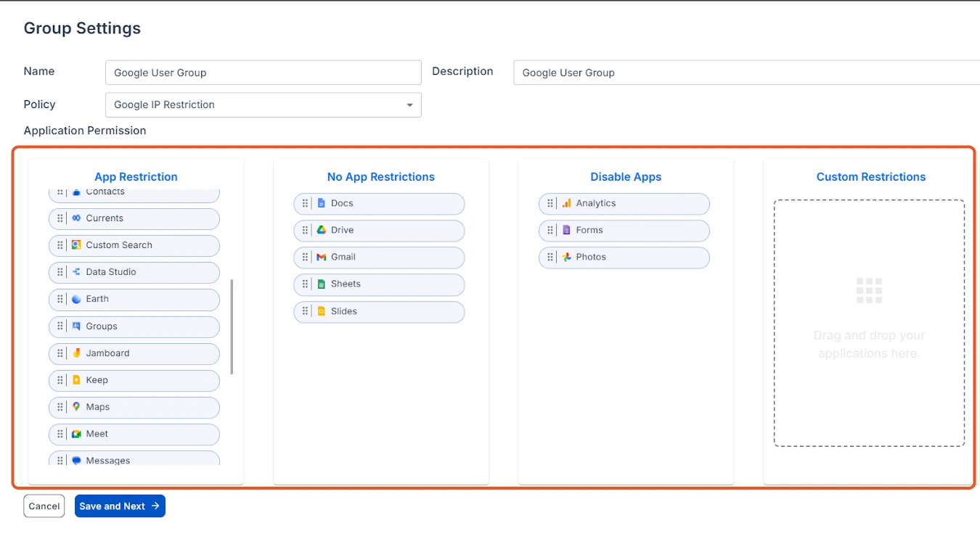Grab the drag handle on Currents chip
The image size is (980, 560).
[x=60, y=218]
